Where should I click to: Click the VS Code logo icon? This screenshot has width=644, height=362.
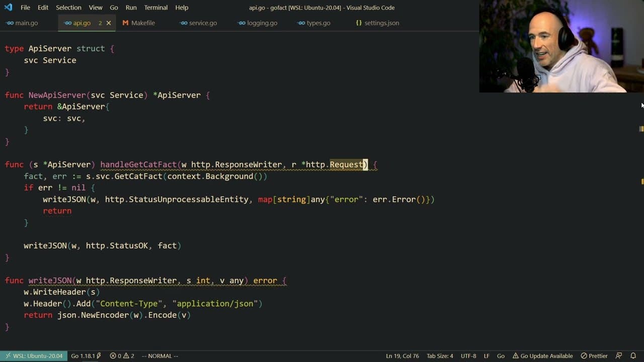pyautogui.click(x=8, y=8)
